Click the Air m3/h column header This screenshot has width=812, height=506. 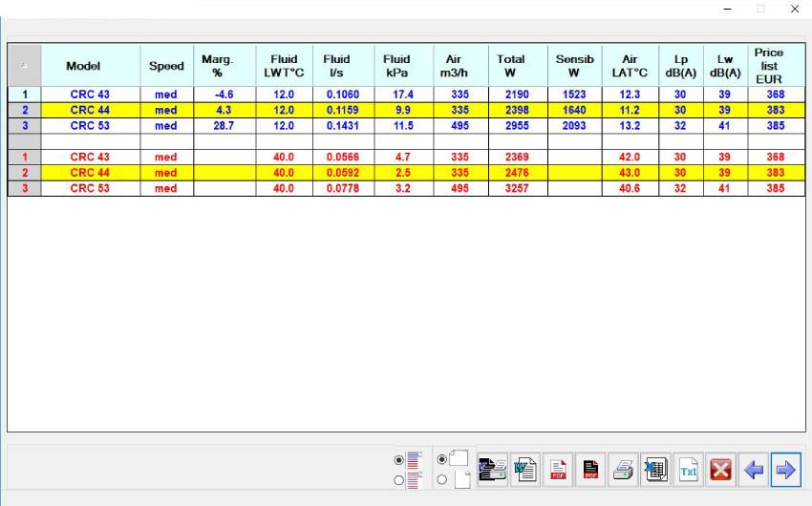(x=460, y=65)
